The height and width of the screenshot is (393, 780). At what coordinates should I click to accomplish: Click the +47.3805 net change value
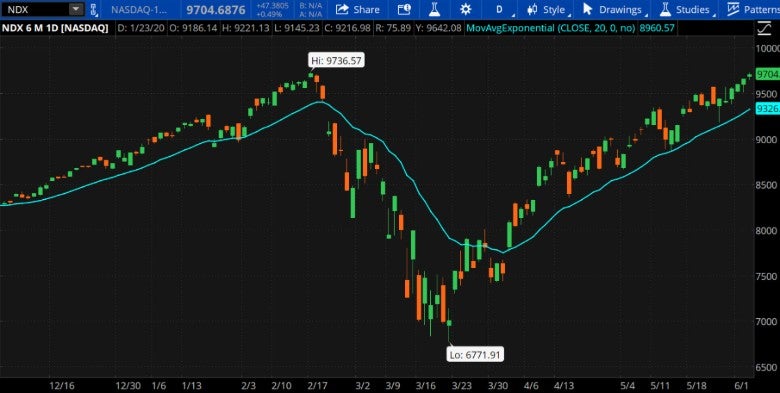(x=274, y=5)
